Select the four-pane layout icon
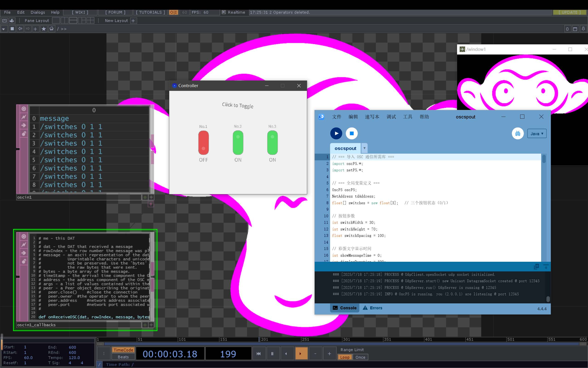The width and height of the screenshot is (588, 368). pyautogui.click(x=90, y=21)
